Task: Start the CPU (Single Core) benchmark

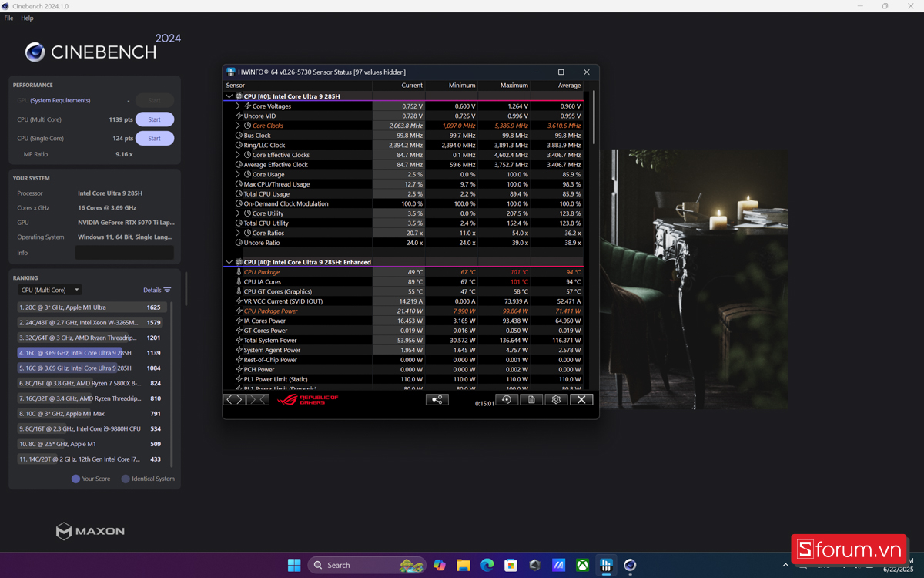Action: (155, 138)
